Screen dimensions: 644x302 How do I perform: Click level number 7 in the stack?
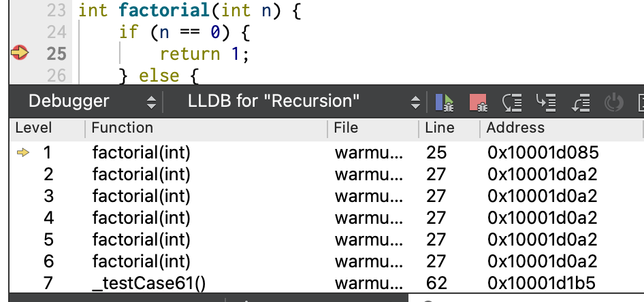[48, 284]
